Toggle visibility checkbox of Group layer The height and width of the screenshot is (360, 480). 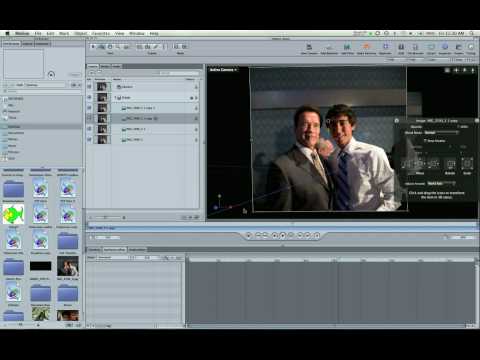coord(89,97)
